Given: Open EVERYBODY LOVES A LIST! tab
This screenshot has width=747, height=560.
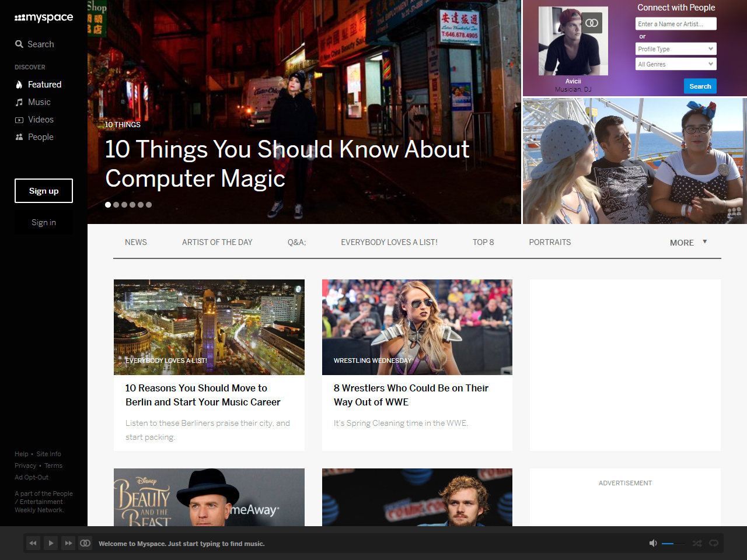Looking at the screenshot, I should (389, 242).
